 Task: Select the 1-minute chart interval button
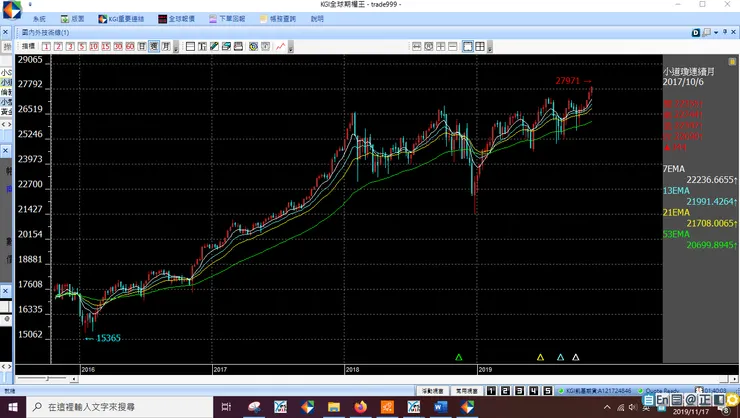(x=46, y=46)
